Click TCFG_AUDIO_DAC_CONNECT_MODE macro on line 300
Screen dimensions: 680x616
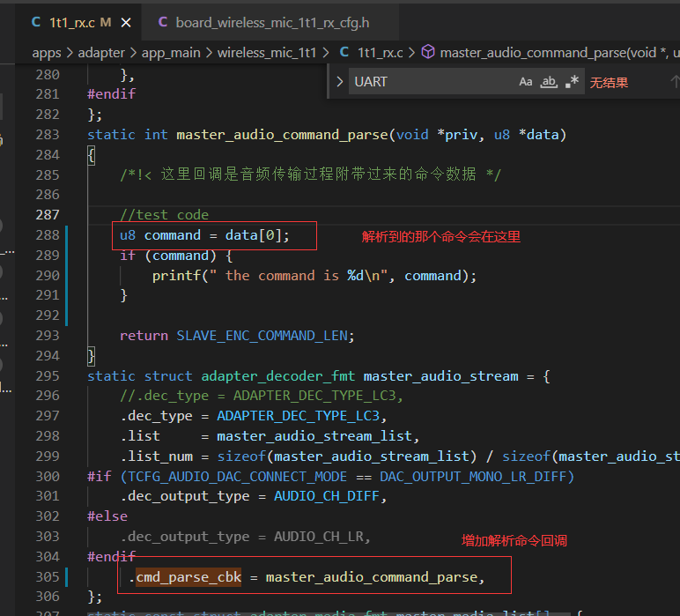point(237,477)
